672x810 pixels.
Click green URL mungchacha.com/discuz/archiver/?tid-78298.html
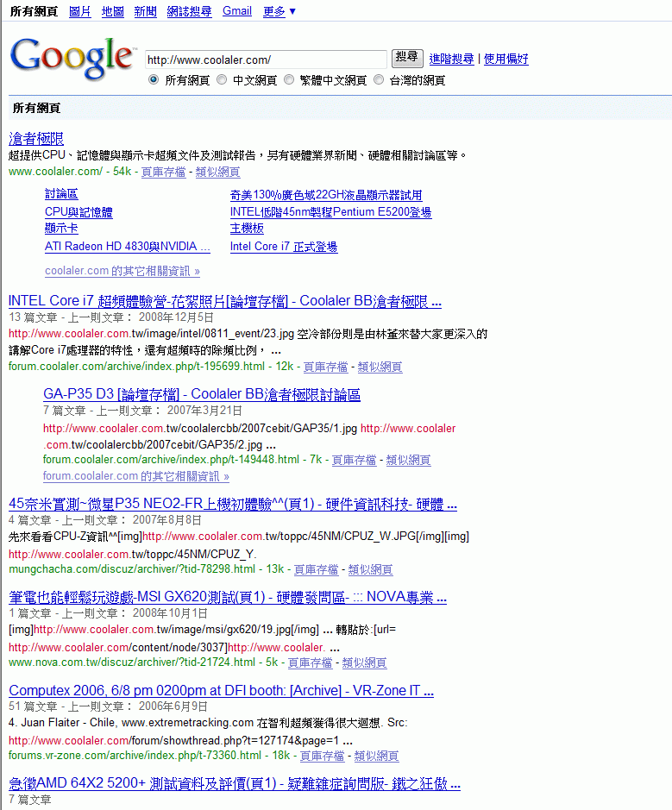132,568
